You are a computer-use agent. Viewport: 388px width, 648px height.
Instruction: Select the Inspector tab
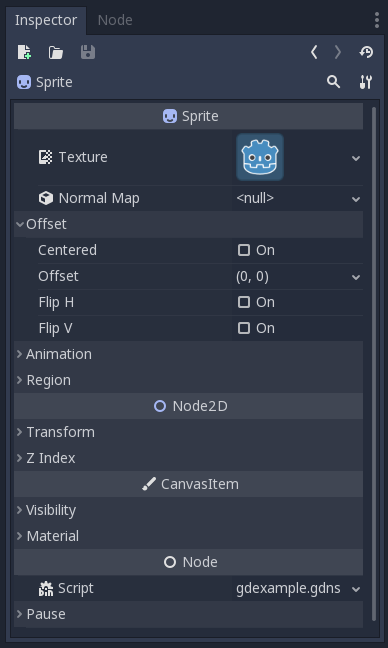(x=46, y=20)
